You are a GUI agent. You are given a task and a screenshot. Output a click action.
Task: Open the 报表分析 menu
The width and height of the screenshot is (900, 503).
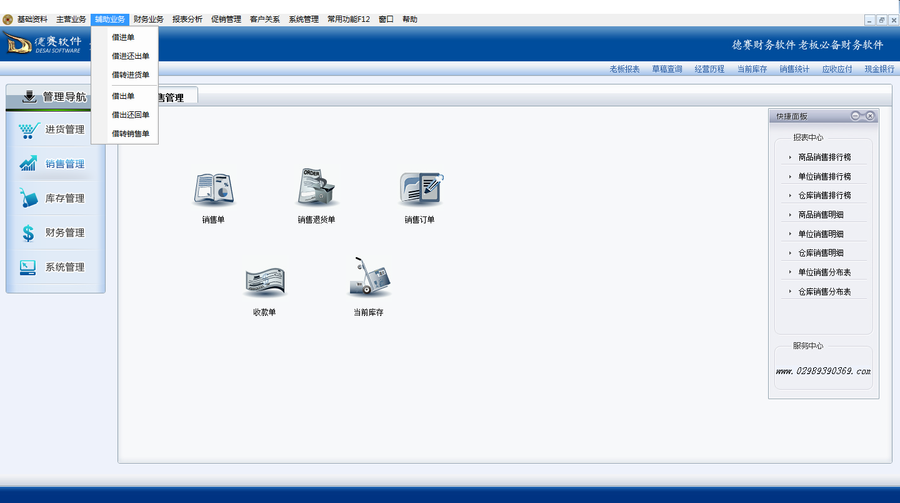[187, 20]
